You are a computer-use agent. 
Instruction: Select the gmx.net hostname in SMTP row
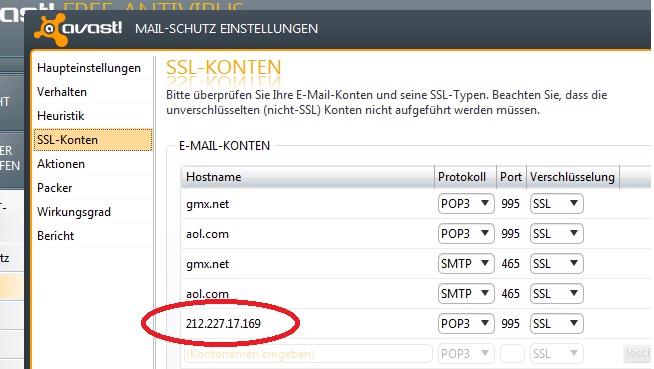click(208, 264)
